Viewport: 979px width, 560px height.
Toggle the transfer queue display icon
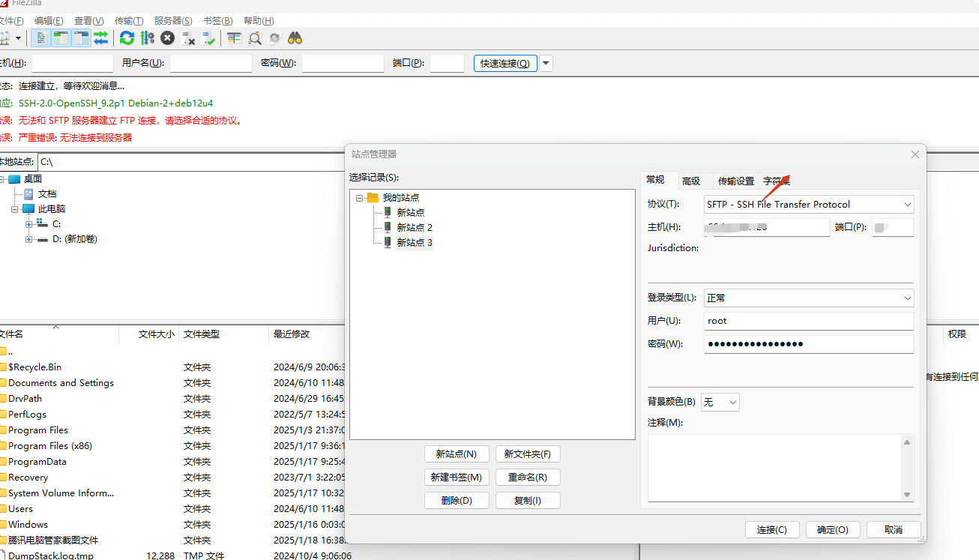100,38
